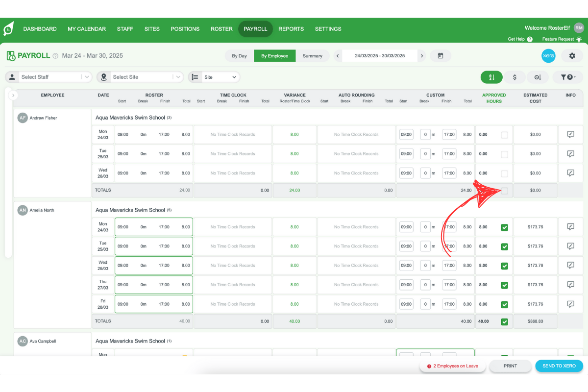Click the time clock sort icon
Image resolution: width=588 pixels, height=392 pixels.
coord(538,77)
